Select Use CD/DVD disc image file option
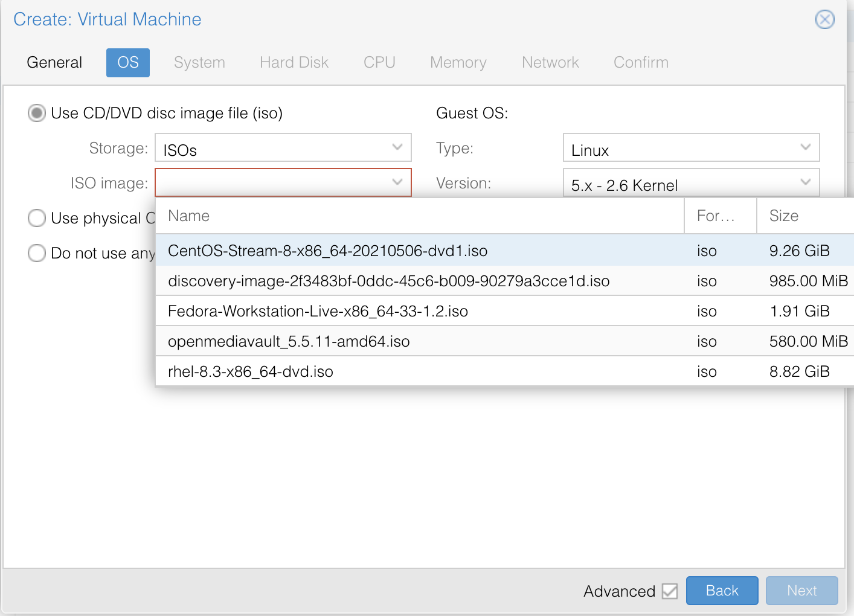The image size is (854, 616). 37,113
